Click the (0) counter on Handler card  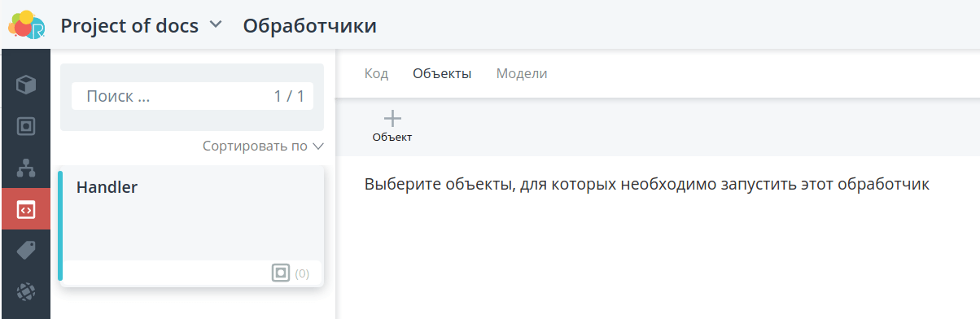[x=302, y=274]
